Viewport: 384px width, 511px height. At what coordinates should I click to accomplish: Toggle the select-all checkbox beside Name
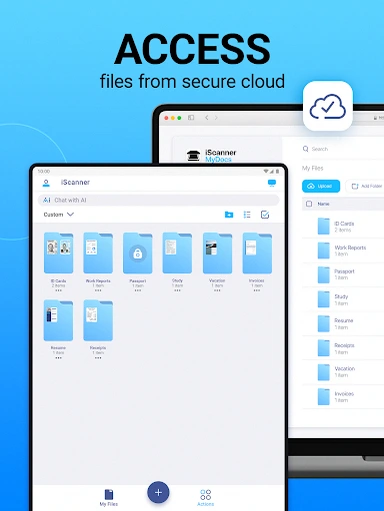pos(309,204)
